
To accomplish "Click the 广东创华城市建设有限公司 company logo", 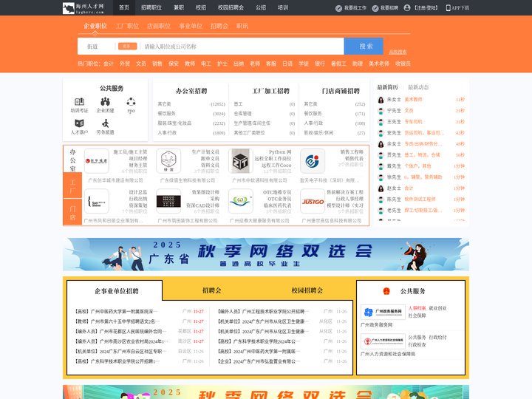I will coord(97,161).
